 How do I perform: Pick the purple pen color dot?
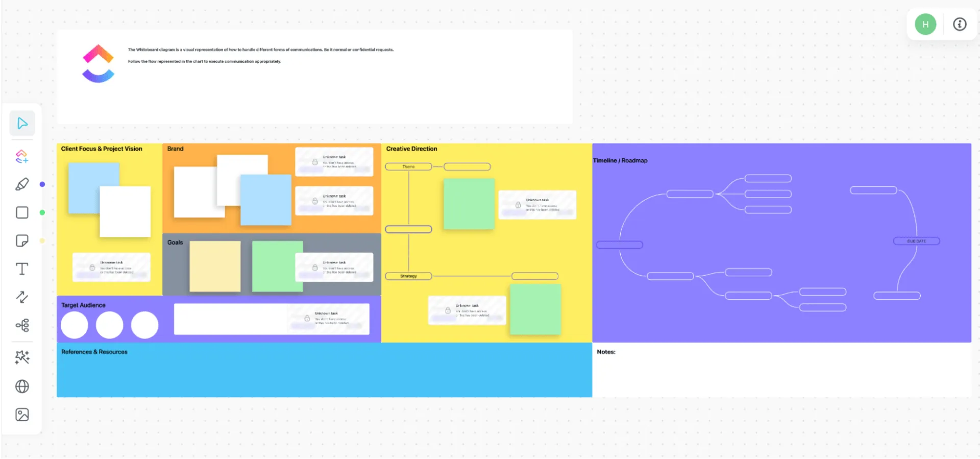42,184
